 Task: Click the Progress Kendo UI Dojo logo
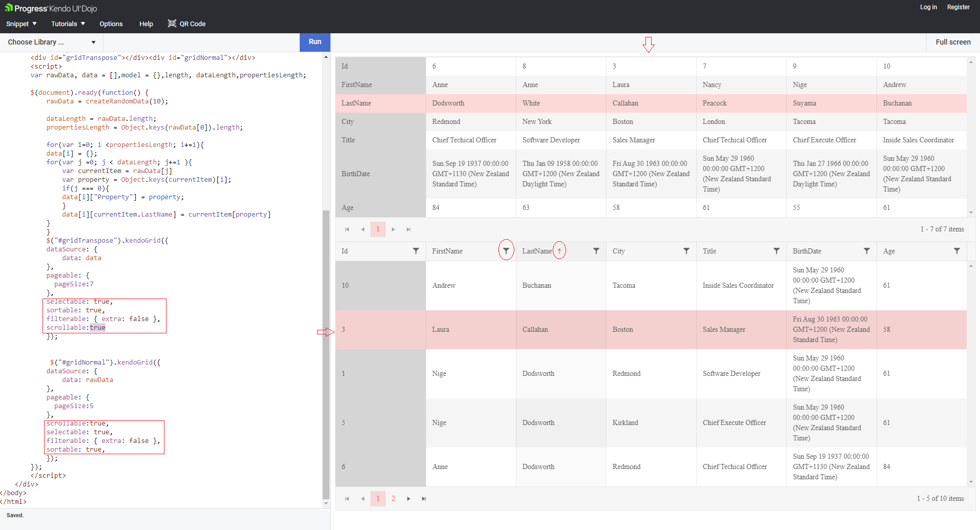pos(51,8)
